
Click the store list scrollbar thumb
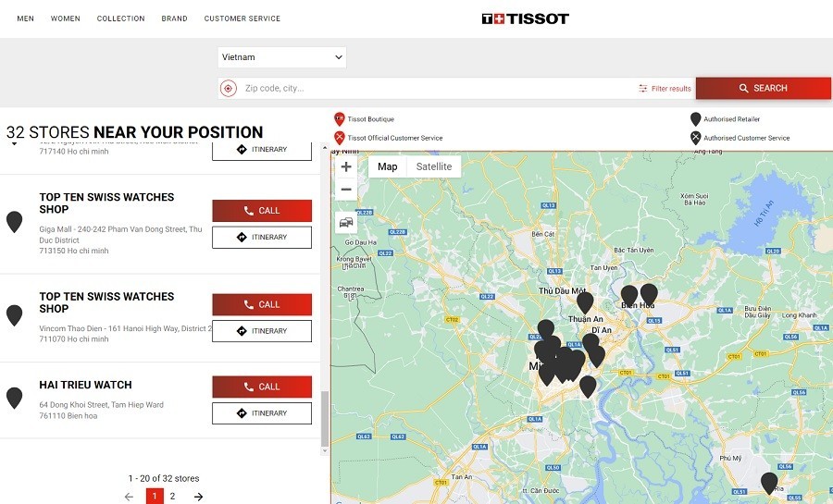[325, 419]
